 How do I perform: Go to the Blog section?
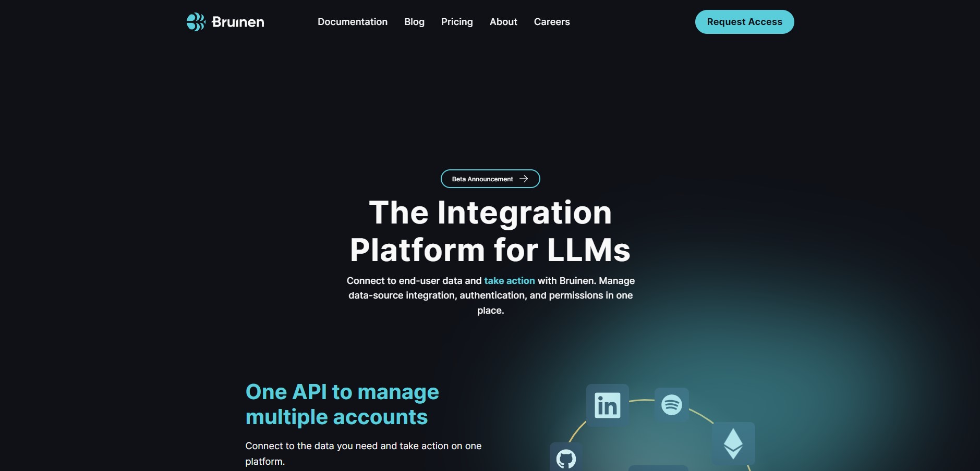pos(414,22)
